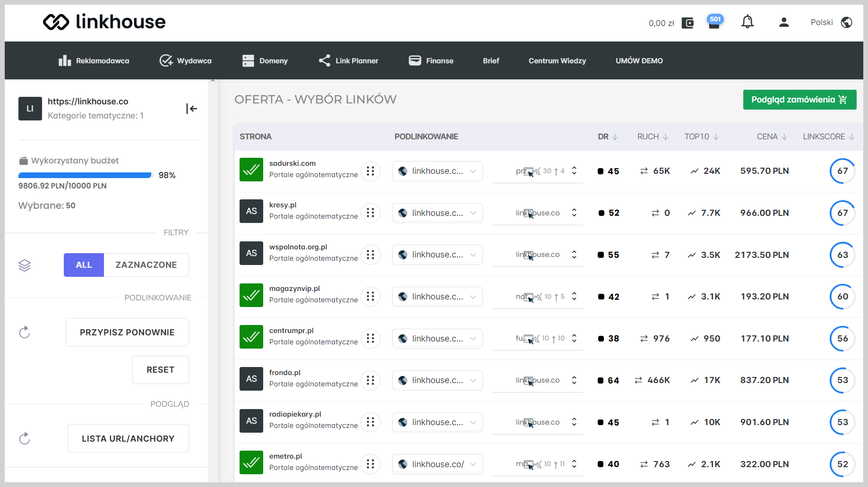Open the notifications bell

(x=748, y=22)
